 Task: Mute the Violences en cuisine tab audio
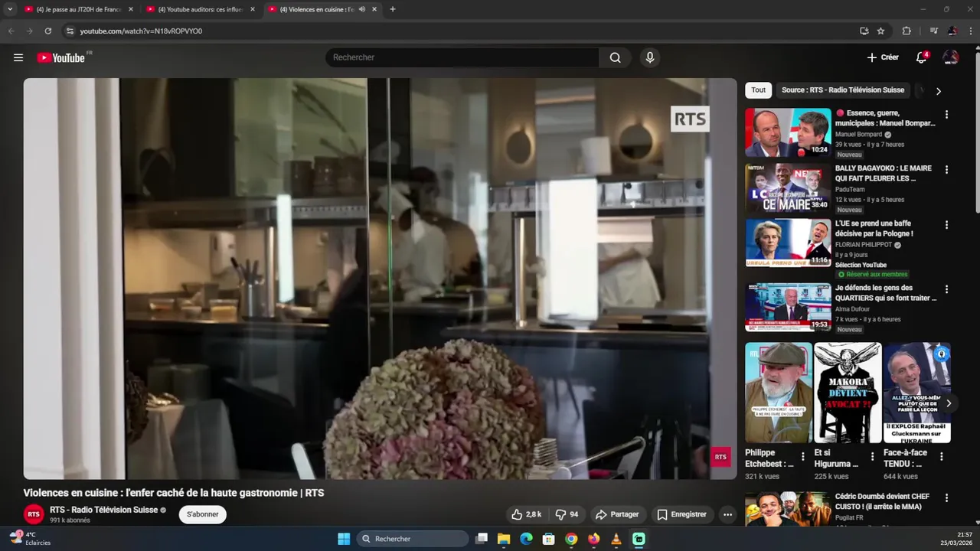(362, 9)
